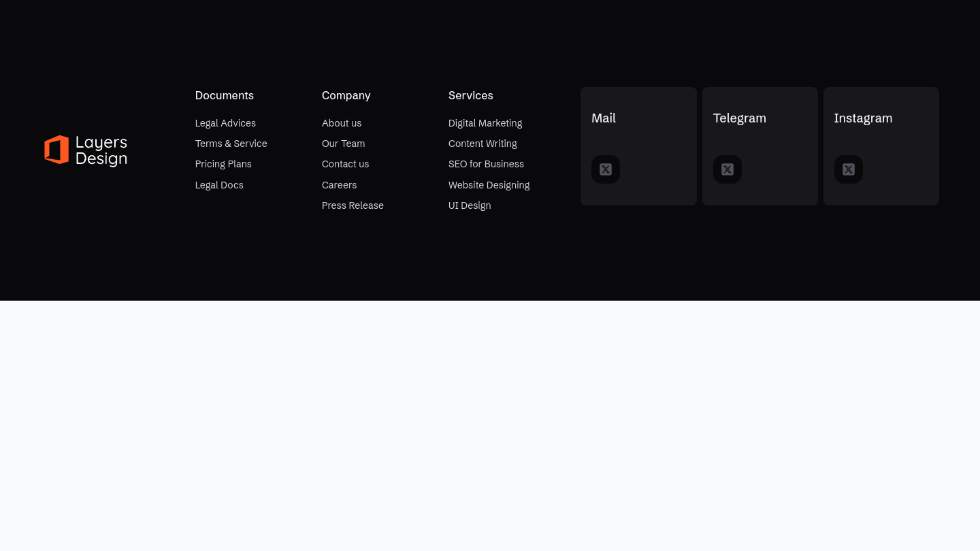Open Website Designing link
980x551 pixels.
click(x=489, y=185)
